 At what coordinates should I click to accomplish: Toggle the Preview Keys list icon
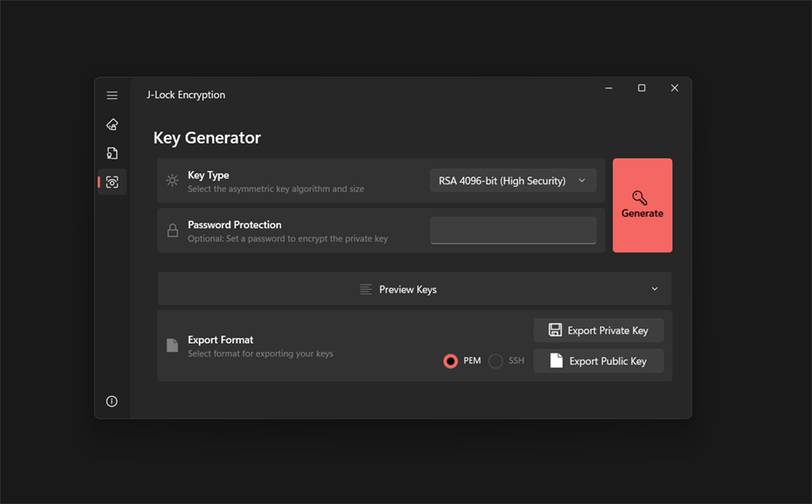pyautogui.click(x=366, y=289)
